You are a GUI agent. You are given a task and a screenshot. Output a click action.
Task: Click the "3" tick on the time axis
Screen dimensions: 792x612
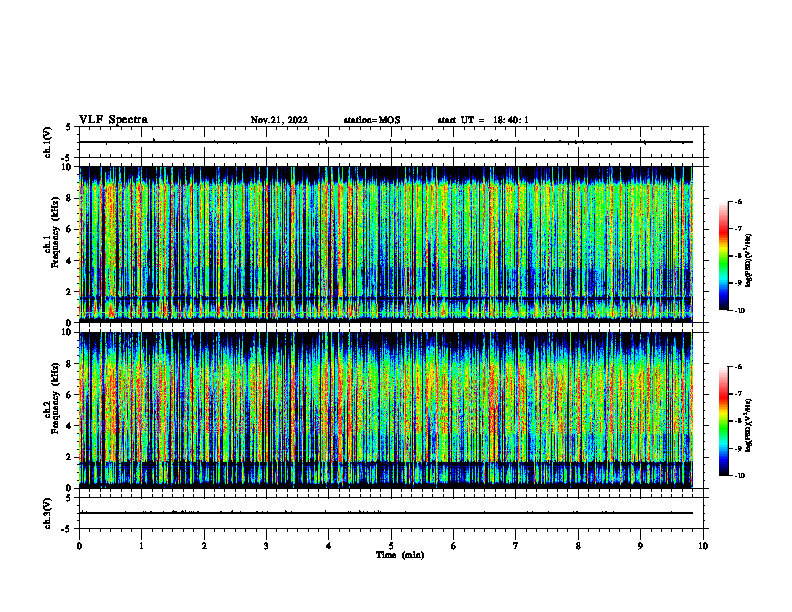(x=266, y=546)
